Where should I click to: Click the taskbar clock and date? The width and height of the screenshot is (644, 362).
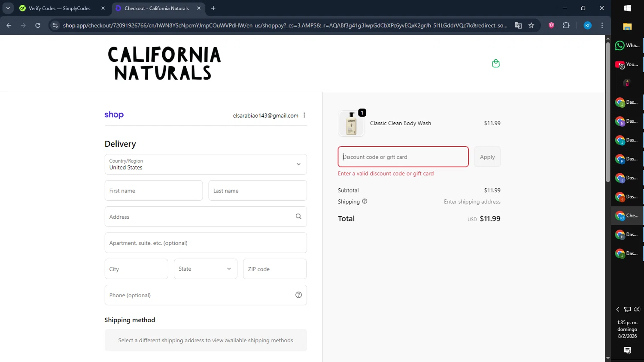pos(627,329)
